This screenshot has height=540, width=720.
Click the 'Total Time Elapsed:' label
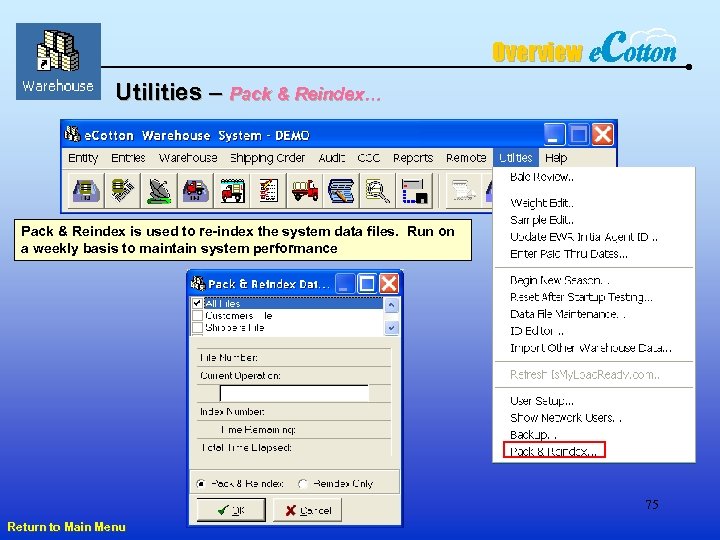247,448
